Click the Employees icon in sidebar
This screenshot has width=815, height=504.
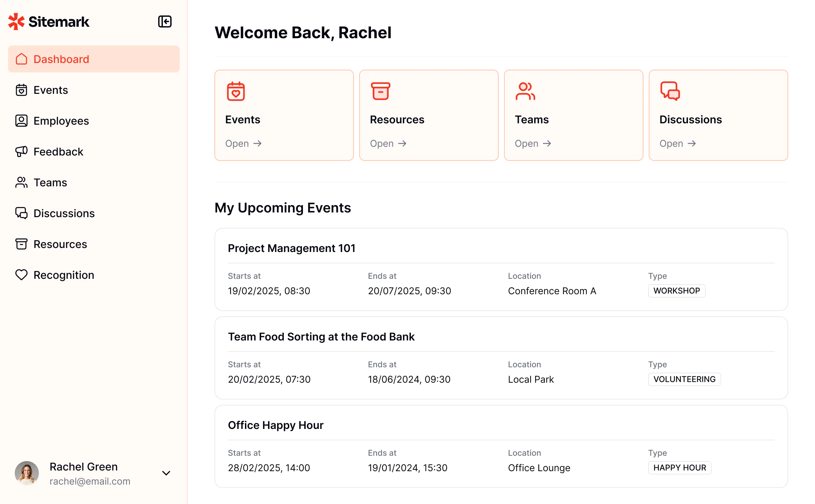[21, 121]
